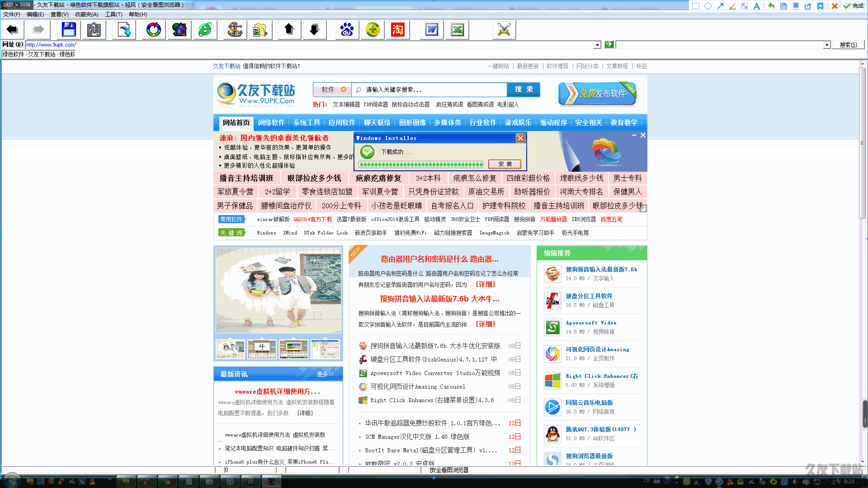
Task: Open the 查看(V) menu
Action: [x=59, y=14]
